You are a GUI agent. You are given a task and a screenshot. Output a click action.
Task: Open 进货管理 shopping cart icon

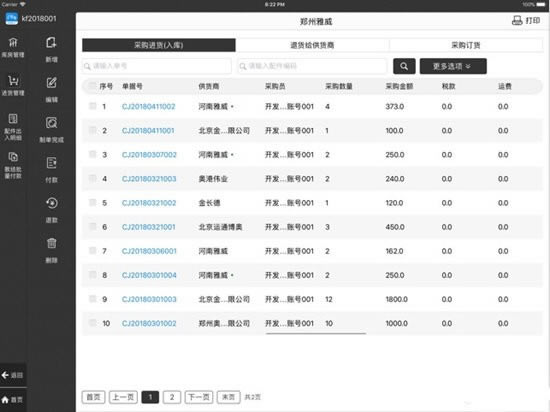[13, 81]
